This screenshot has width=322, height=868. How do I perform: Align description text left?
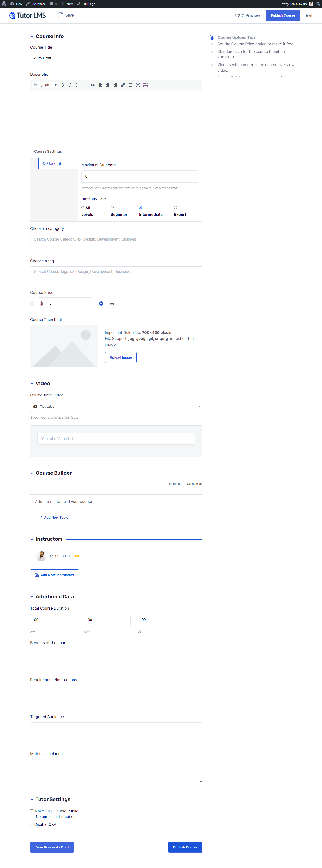point(100,85)
